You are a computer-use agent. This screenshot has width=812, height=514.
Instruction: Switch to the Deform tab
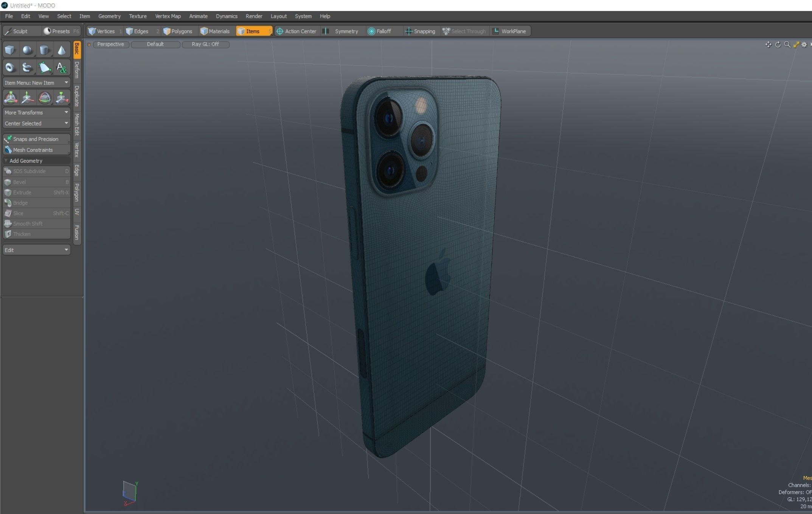pos(77,70)
